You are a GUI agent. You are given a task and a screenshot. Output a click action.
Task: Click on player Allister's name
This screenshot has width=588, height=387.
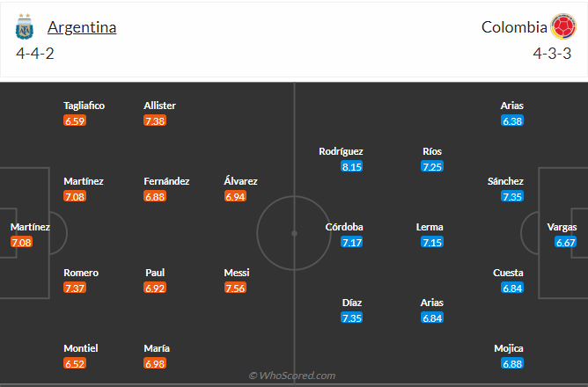pos(159,106)
